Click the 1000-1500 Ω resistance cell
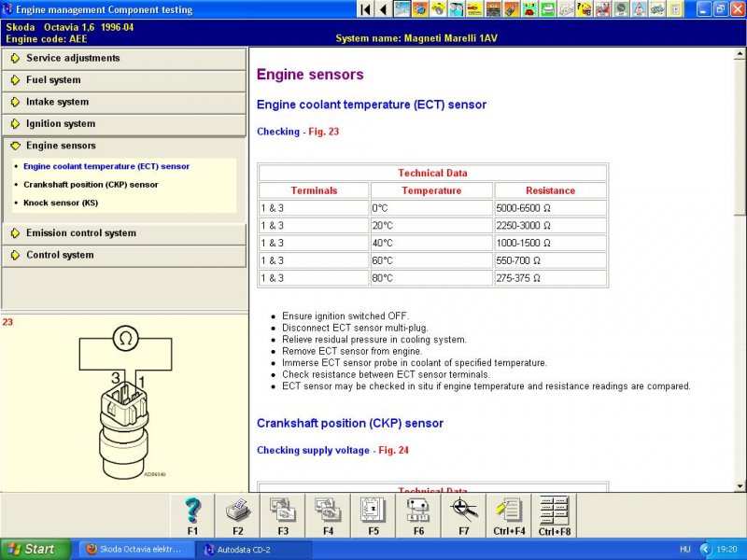747x560 pixels. click(550, 243)
